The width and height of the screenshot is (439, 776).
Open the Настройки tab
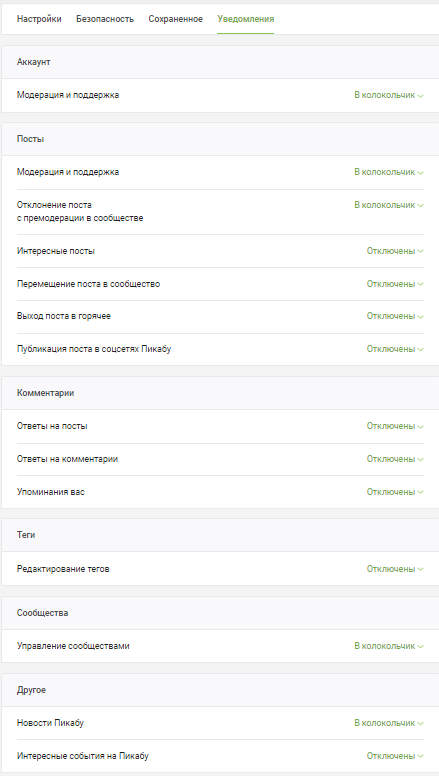(x=39, y=19)
